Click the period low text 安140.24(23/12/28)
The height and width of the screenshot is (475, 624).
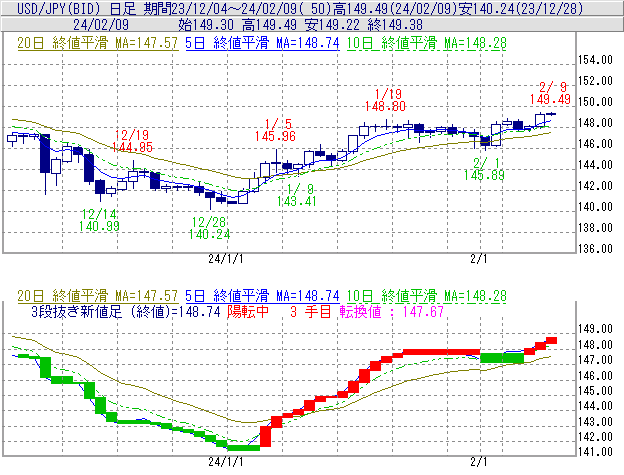point(521,8)
